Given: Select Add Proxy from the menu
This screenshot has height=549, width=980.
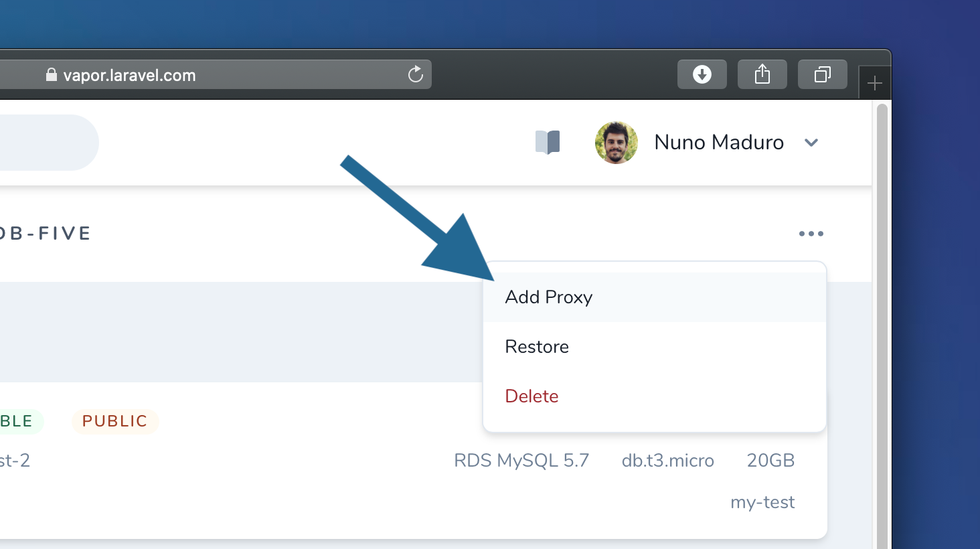Looking at the screenshot, I should click(x=655, y=297).
